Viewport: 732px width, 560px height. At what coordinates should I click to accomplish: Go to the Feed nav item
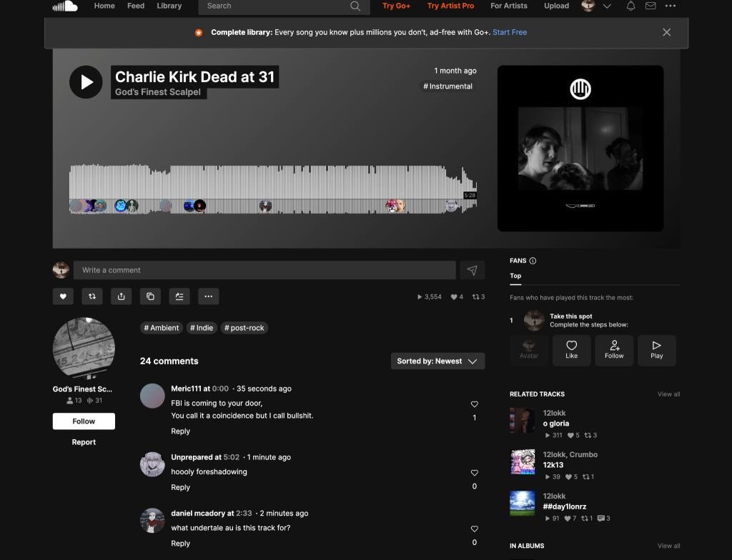136,6
